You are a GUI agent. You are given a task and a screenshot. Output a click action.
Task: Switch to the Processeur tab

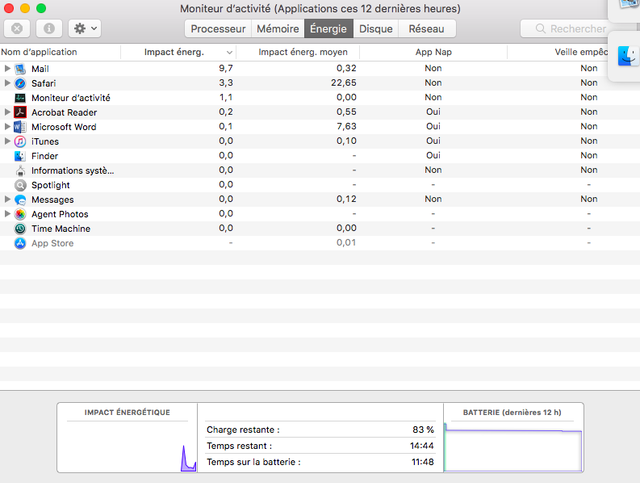218,29
